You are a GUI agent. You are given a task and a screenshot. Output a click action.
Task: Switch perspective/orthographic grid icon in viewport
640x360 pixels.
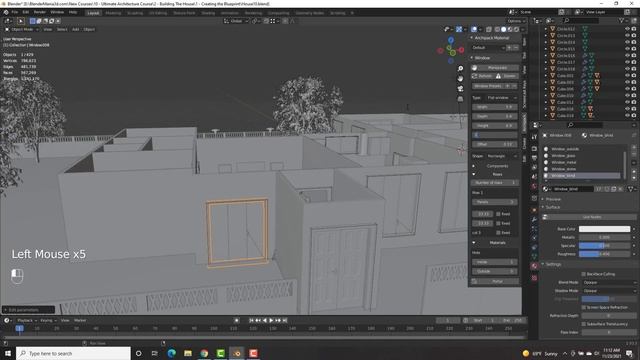tap(460, 99)
